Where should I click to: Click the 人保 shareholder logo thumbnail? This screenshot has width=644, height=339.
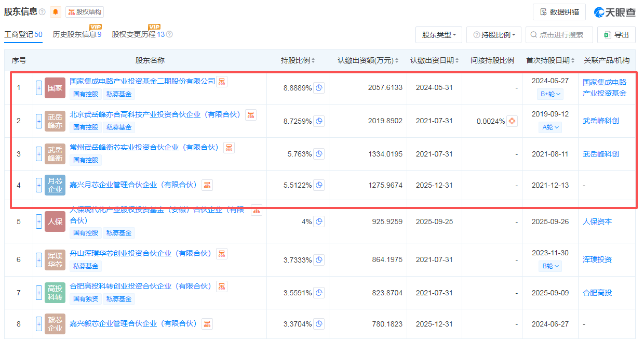pos(55,221)
